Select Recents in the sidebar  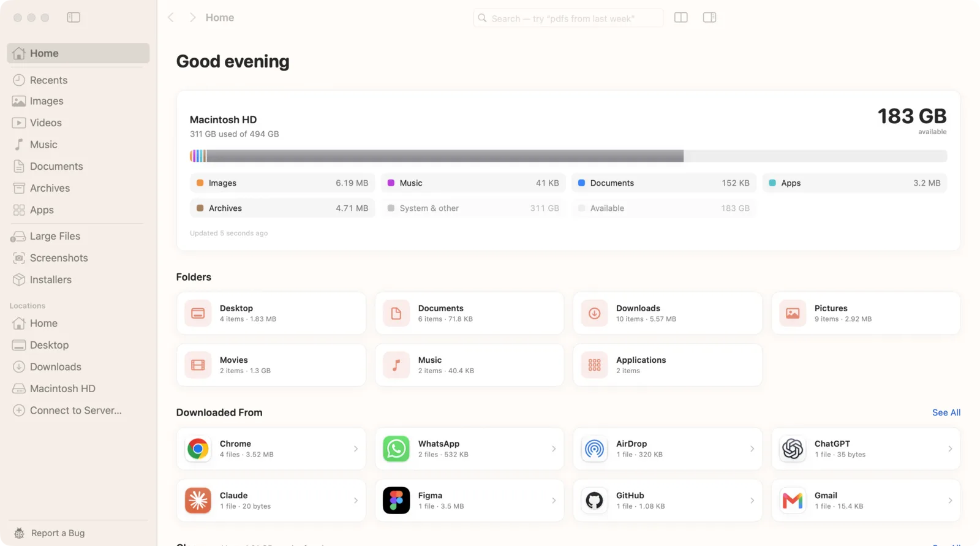[x=78, y=80]
